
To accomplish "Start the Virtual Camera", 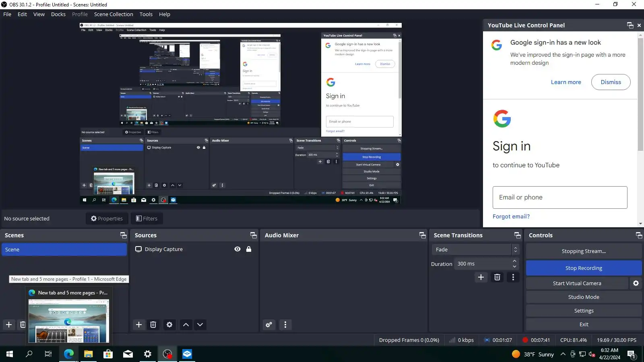I will click(x=577, y=284).
